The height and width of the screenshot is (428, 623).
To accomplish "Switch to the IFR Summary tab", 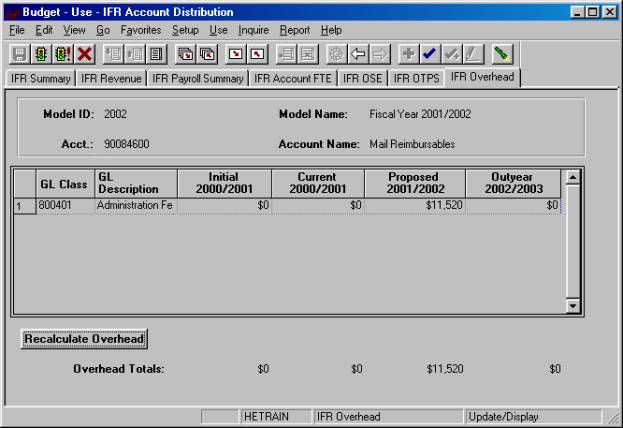I will [x=40, y=77].
